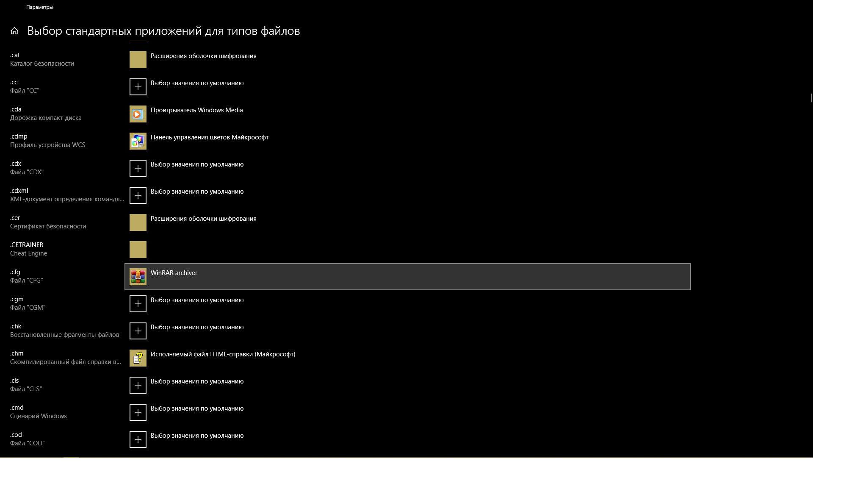Select default app for .cls file type
Image resolution: width=868 pixels, height=489 pixels.
(138, 385)
